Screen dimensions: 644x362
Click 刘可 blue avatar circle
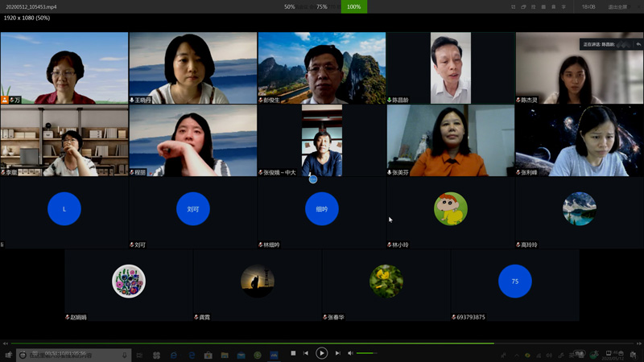click(192, 209)
